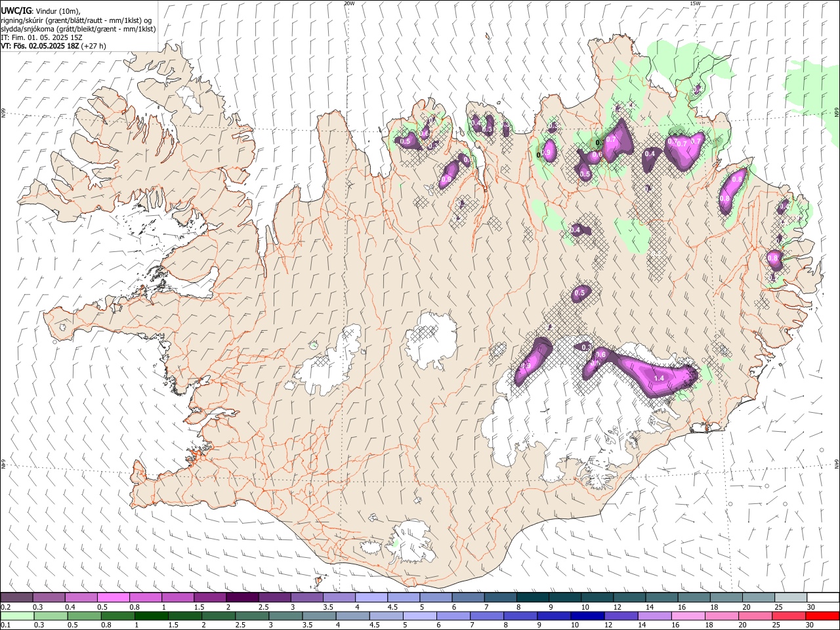Screen dimensions: 840x630
Task: Click the bright pink 0.5–0.8 swatch, upper legend row
Action: click(x=113, y=598)
